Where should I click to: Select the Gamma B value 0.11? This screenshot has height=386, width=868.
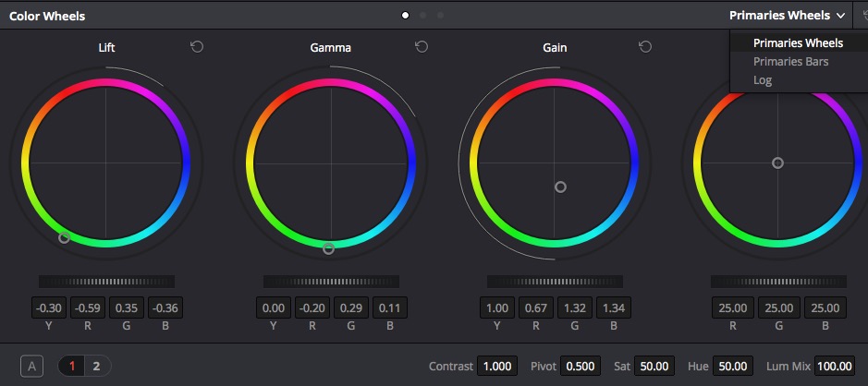(390, 308)
